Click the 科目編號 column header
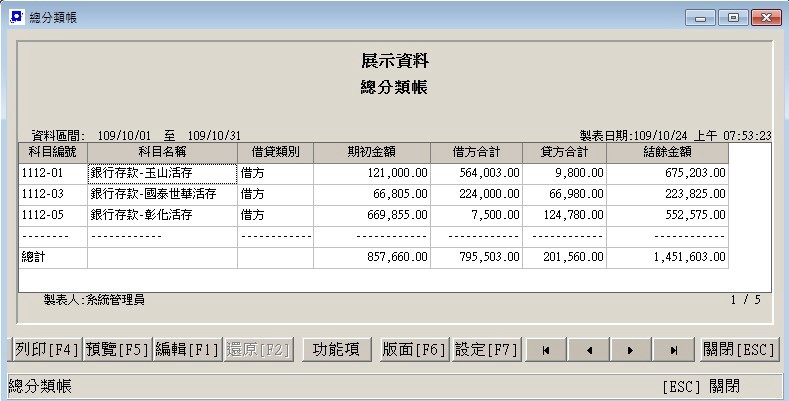Viewport: 789px width, 401px height. (x=53, y=152)
